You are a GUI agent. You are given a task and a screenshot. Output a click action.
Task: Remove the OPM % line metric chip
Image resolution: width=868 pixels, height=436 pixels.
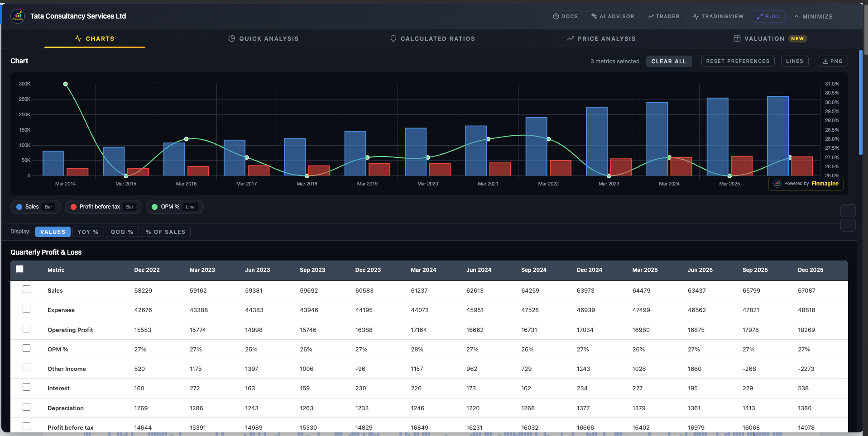pyautogui.click(x=174, y=207)
